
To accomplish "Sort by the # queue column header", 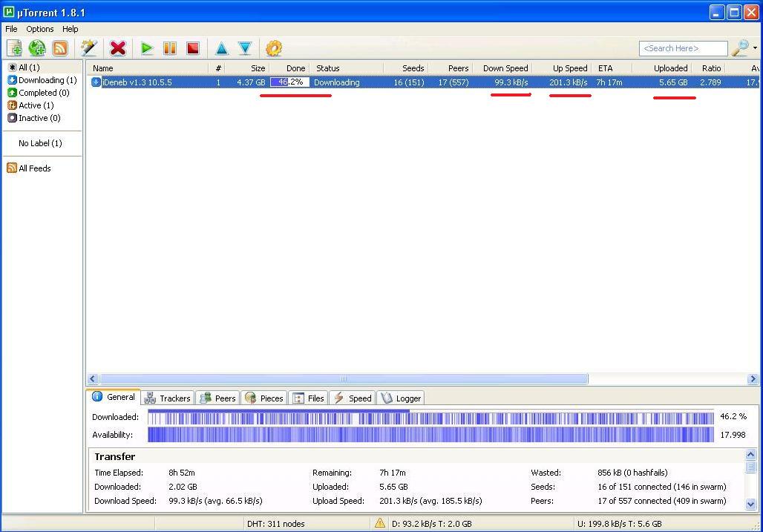I will click(217, 68).
